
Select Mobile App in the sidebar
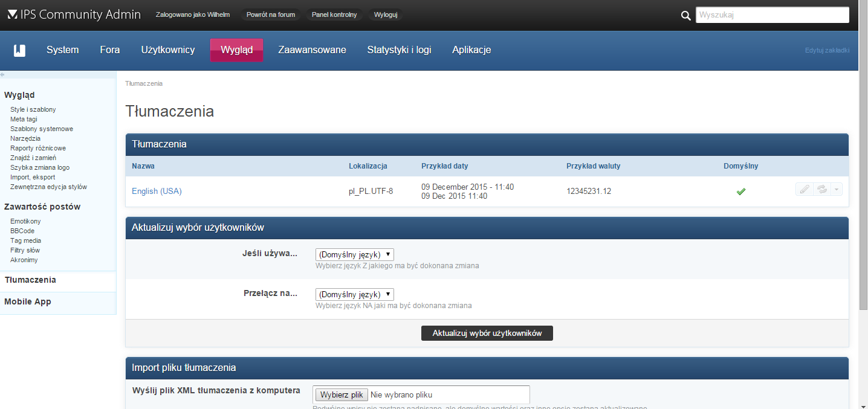[x=28, y=301]
